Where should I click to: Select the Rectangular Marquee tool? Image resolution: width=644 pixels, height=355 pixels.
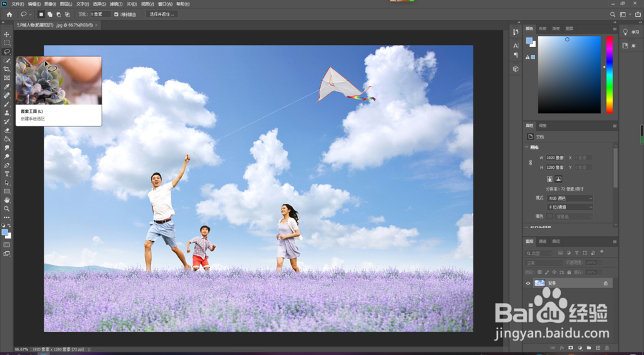click(6, 43)
